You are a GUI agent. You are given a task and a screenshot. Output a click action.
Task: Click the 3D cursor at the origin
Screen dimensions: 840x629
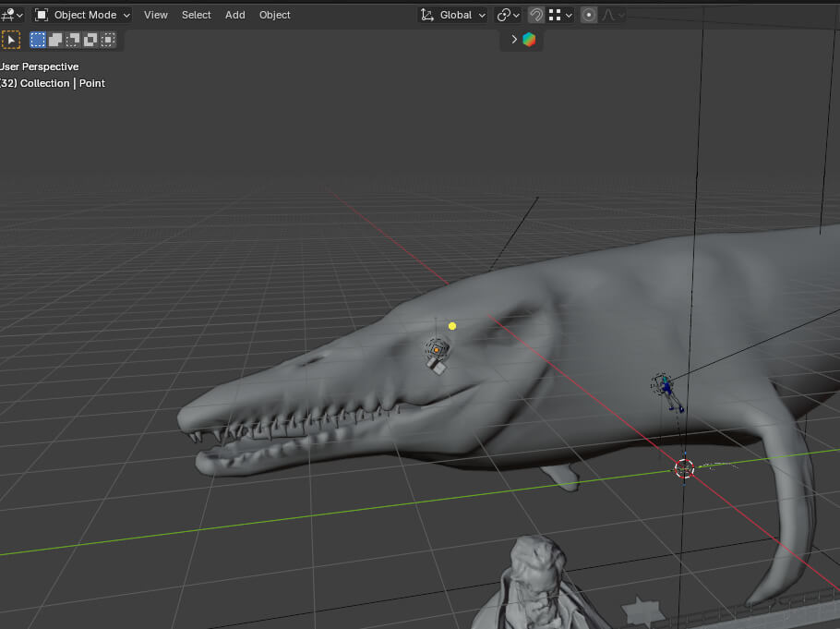click(684, 468)
